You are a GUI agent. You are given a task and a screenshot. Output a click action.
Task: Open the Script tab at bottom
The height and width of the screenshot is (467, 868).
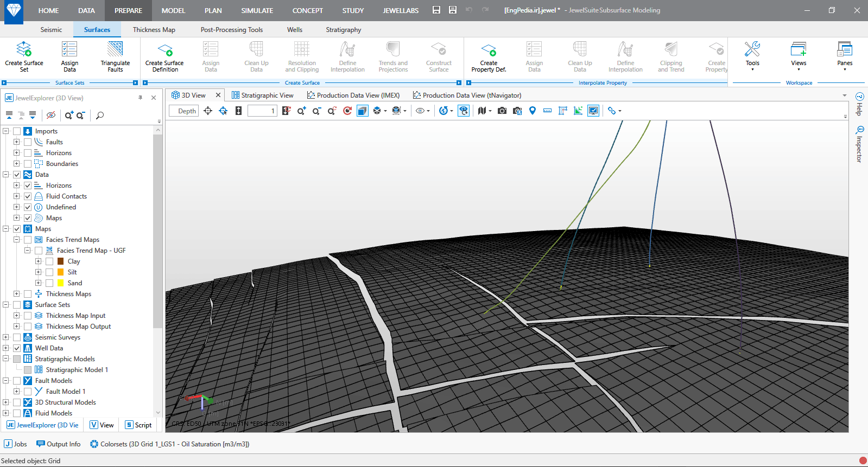(x=138, y=425)
